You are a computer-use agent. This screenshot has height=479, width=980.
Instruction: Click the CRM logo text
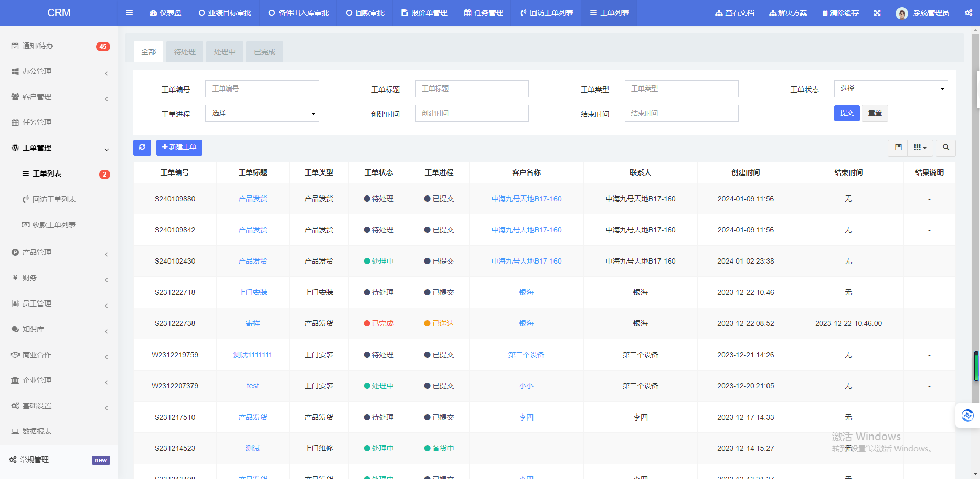pos(59,13)
